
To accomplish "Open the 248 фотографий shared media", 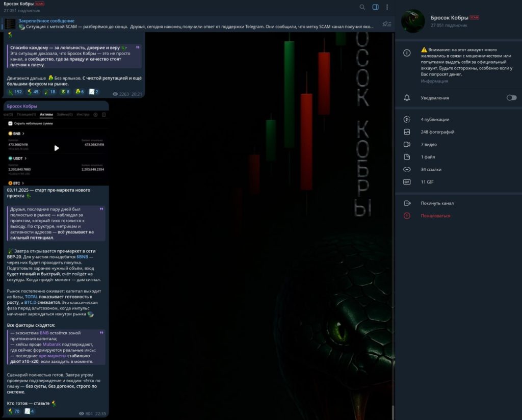I will point(437,132).
